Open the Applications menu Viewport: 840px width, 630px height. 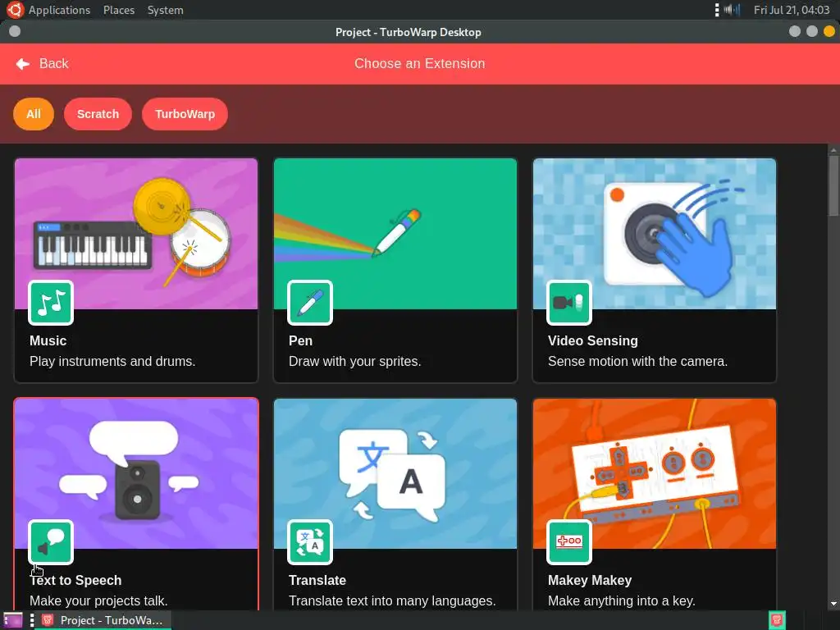click(59, 10)
